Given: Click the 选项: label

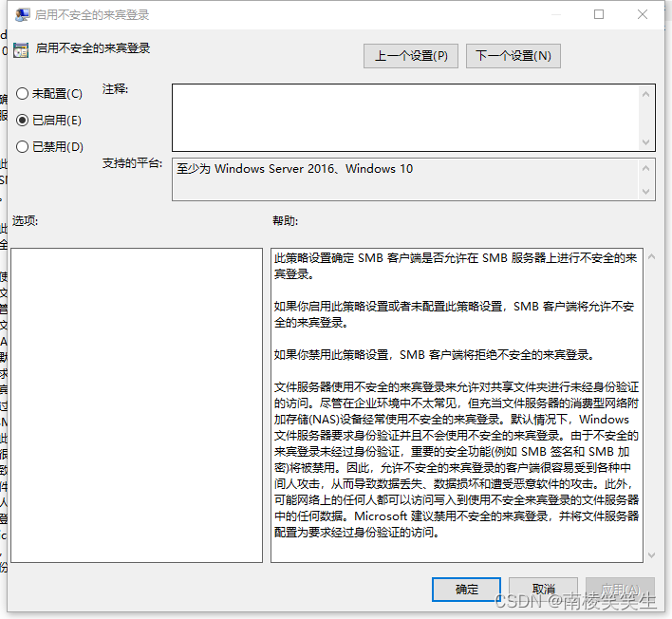Looking at the screenshot, I should (26, 221).
